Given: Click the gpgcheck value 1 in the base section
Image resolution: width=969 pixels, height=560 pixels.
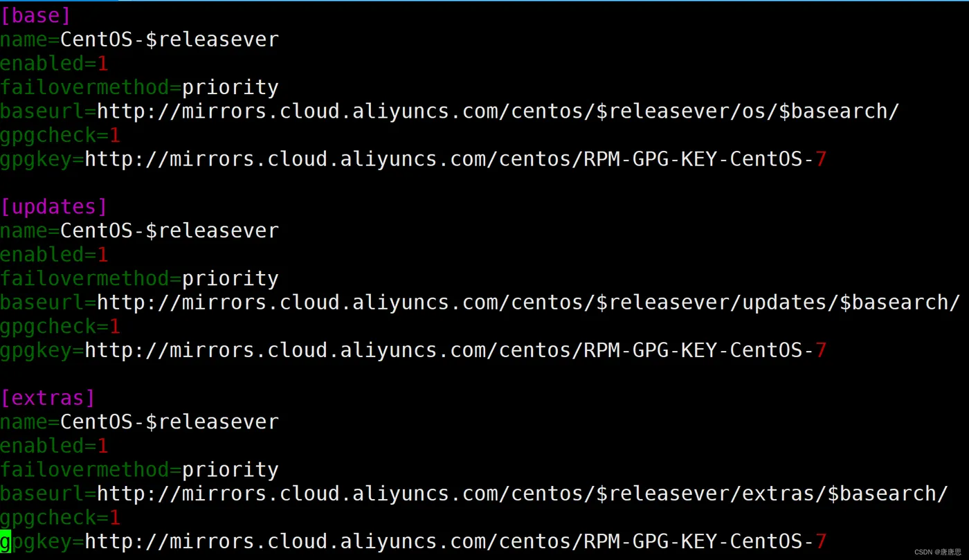Looking at the screenshot, I should 115,135.
